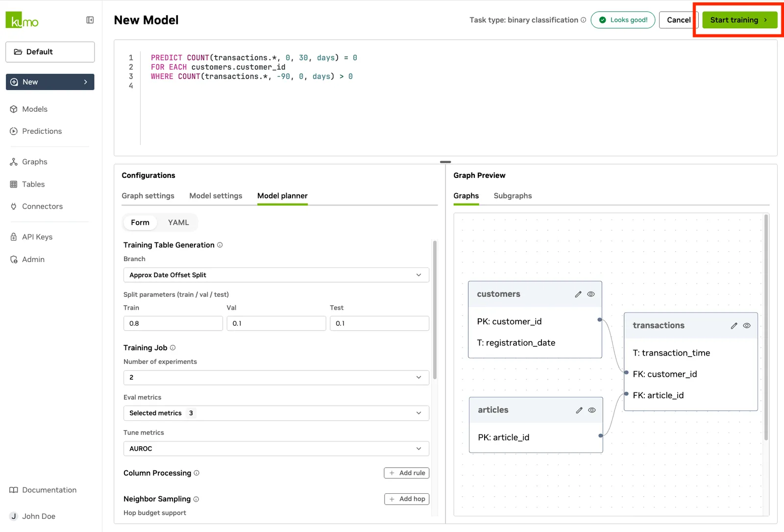Viewport: 784px width, 532px height.
Task: Open the Tables section
Action: [x=33, y=184]
